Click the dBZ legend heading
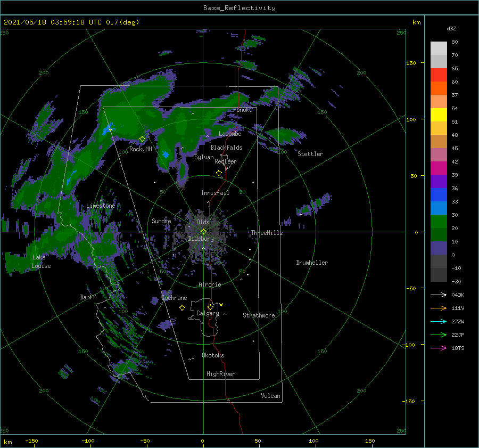479x448 pixels. tap(451, 28)
